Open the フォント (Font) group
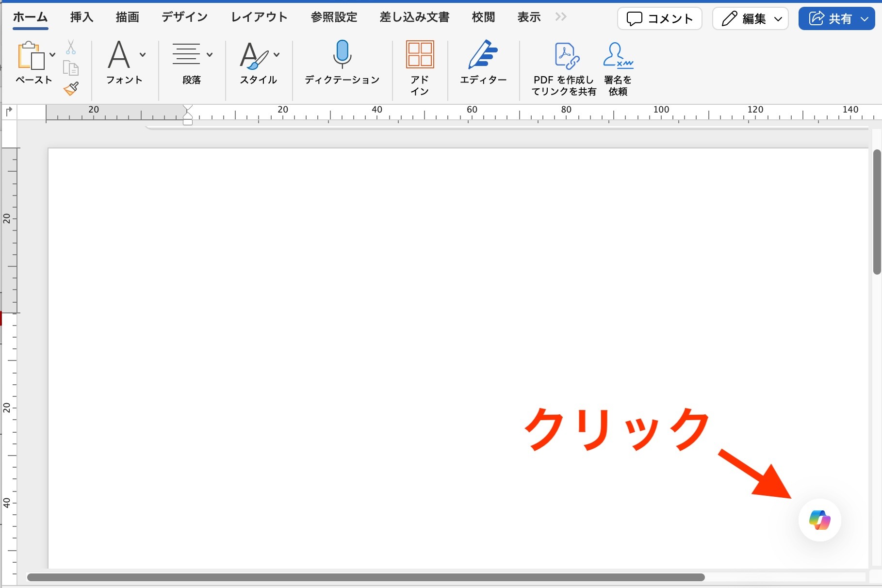Viewport: 882px width, 588px height. click(x=124, y=63)
